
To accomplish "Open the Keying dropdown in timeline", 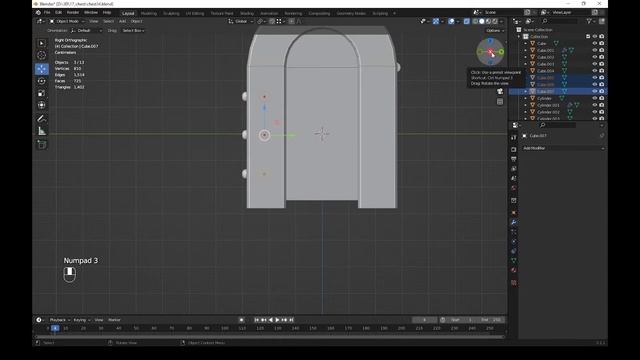I will [82, 320].
